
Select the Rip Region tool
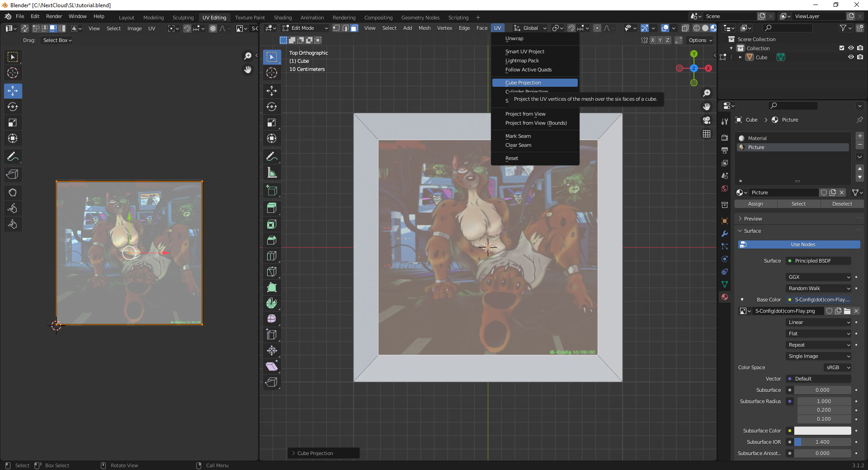(x=272, y=382)
